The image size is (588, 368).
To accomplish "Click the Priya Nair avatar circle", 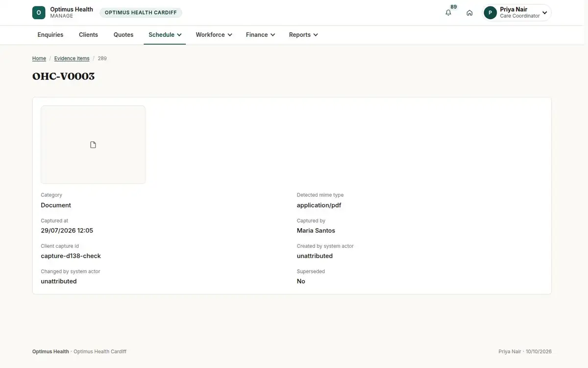I will (490, 13).
